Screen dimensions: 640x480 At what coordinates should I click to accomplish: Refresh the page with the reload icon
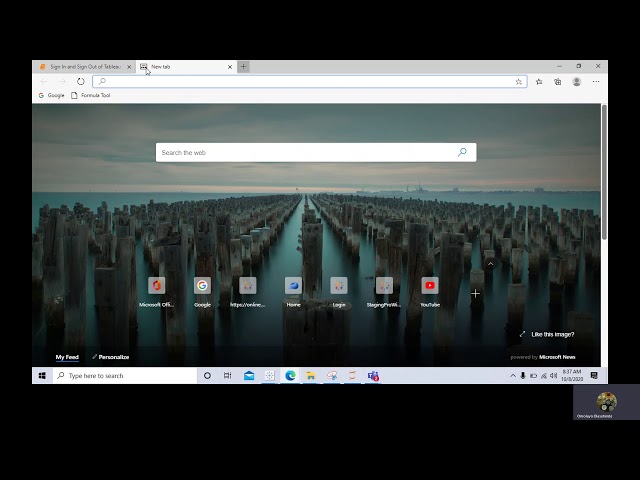(81, 82)
